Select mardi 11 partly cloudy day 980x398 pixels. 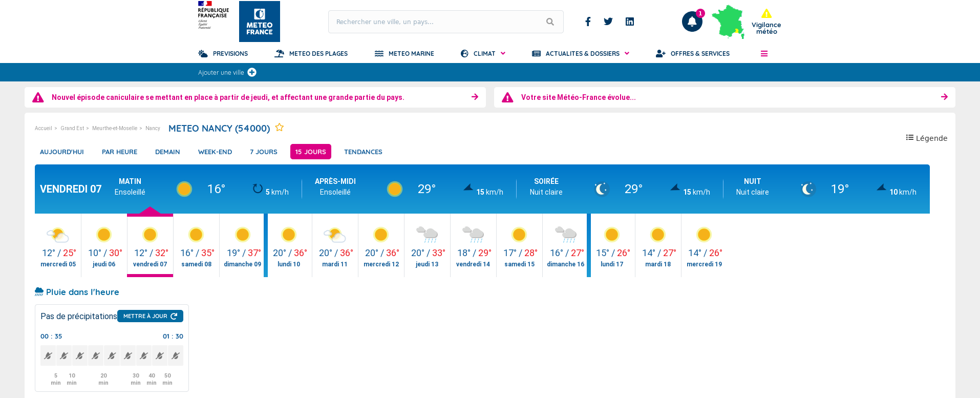pyautogui.click(x=335, y=246)
